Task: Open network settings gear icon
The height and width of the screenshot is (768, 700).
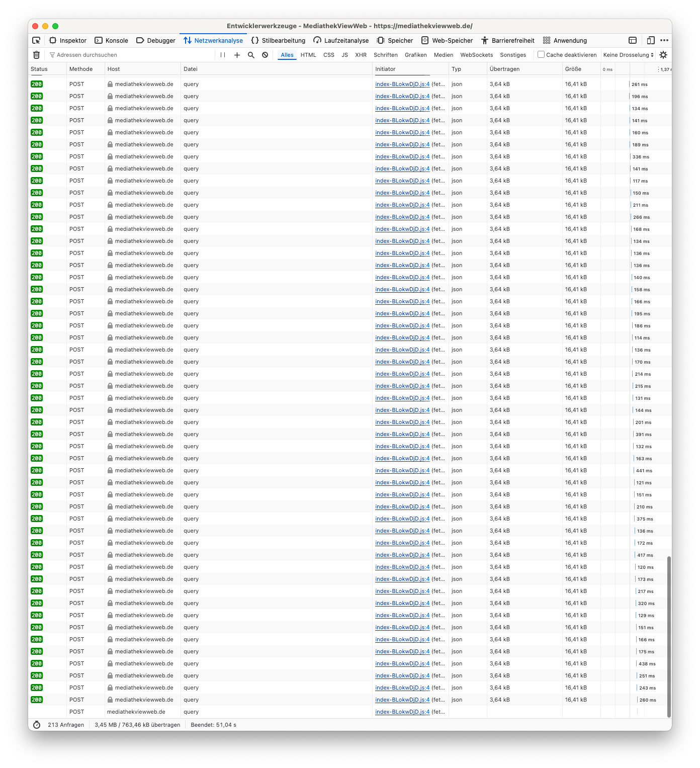Action: pyautogui.click(x=663, y=55)
